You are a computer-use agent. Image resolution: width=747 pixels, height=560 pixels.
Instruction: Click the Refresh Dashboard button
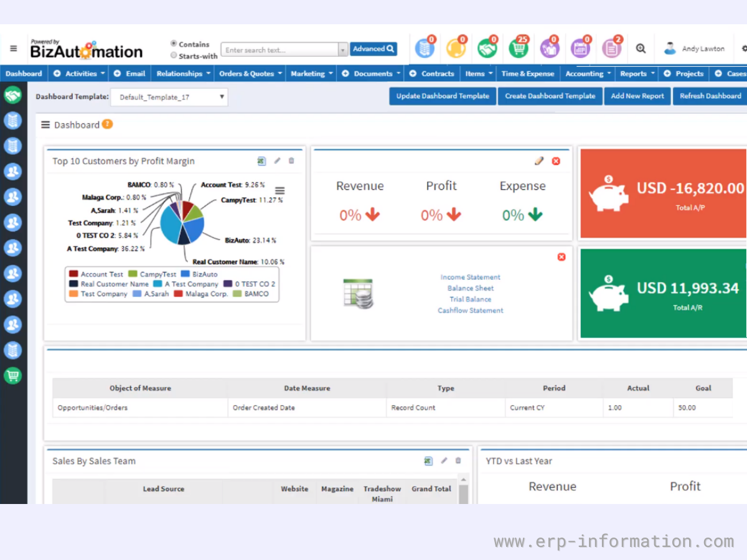tap(710, 96)
